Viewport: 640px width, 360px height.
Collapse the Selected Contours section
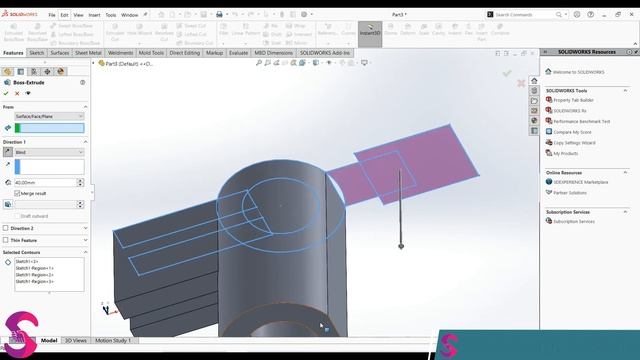coord(85,252)
